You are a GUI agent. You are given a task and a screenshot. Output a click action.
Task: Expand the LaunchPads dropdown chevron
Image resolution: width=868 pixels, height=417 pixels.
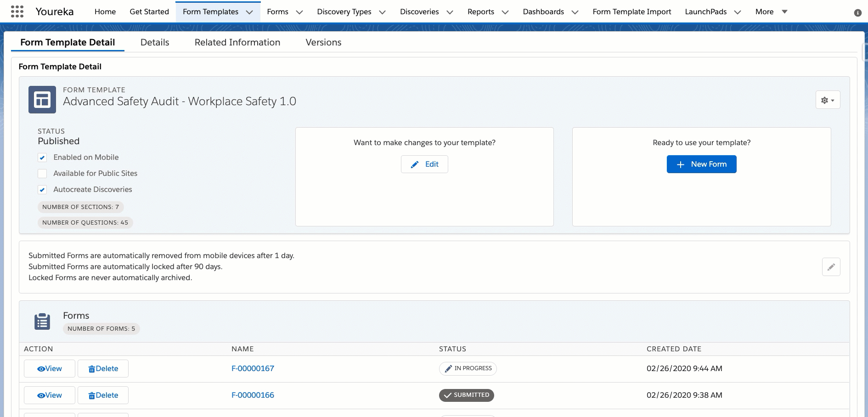click(x=738, y=12)
